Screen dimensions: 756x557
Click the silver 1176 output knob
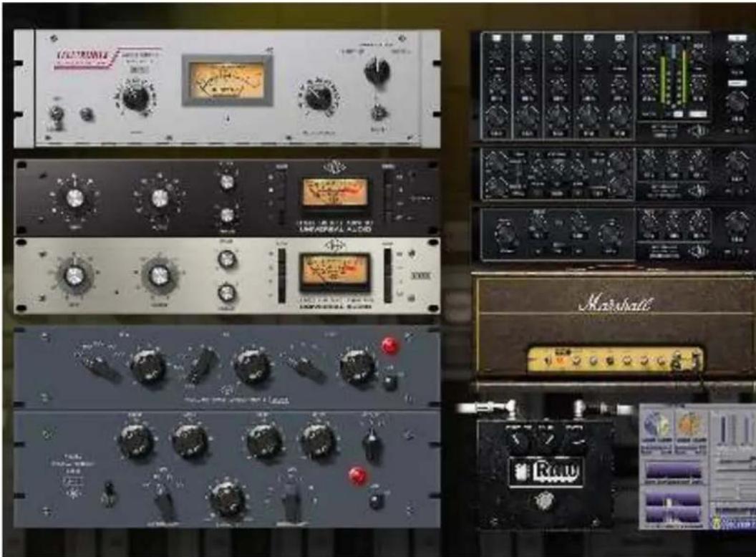(x=159, y=276)
